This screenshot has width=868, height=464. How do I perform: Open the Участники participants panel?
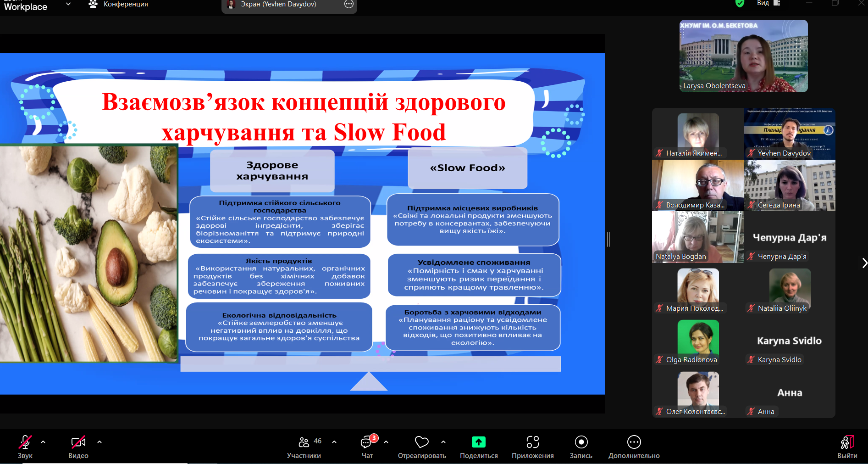click(304, 447)
